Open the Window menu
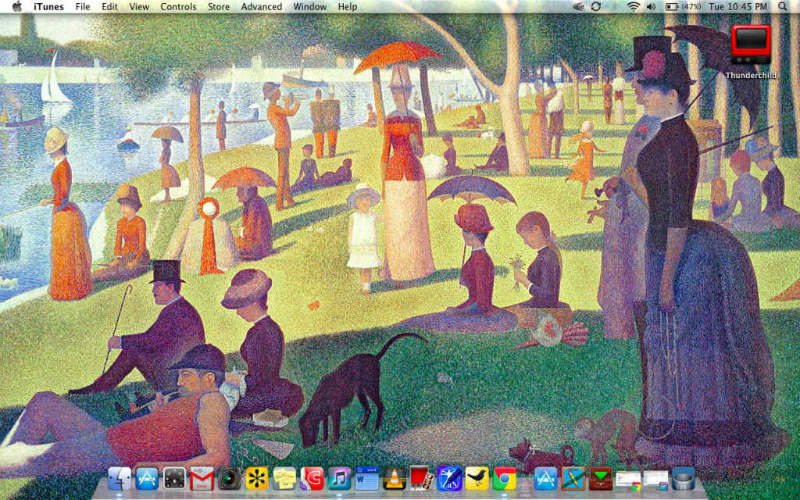The height and width of the screenshot is (500, 800). click(x=310, y=7)
